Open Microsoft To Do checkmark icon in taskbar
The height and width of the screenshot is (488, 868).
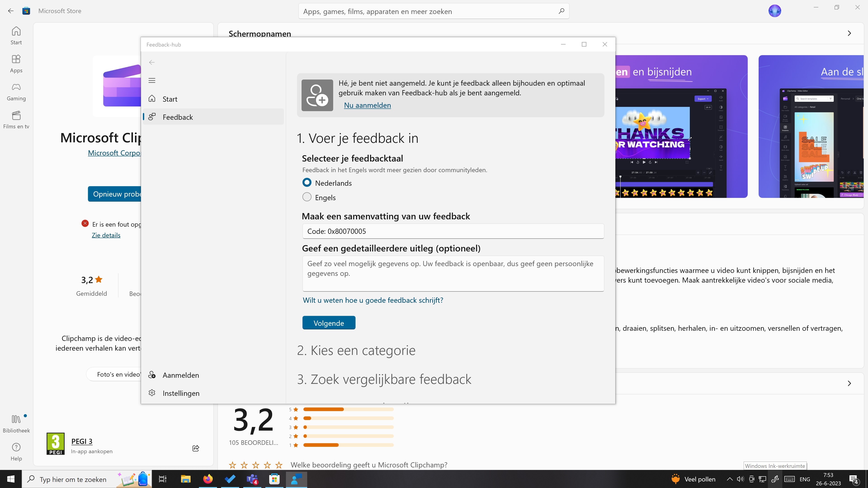[230, 479]
